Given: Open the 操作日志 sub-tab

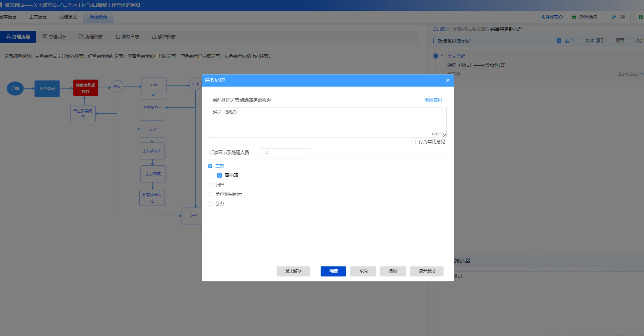Looking at the screenshot, I should (x=163, y=37).
